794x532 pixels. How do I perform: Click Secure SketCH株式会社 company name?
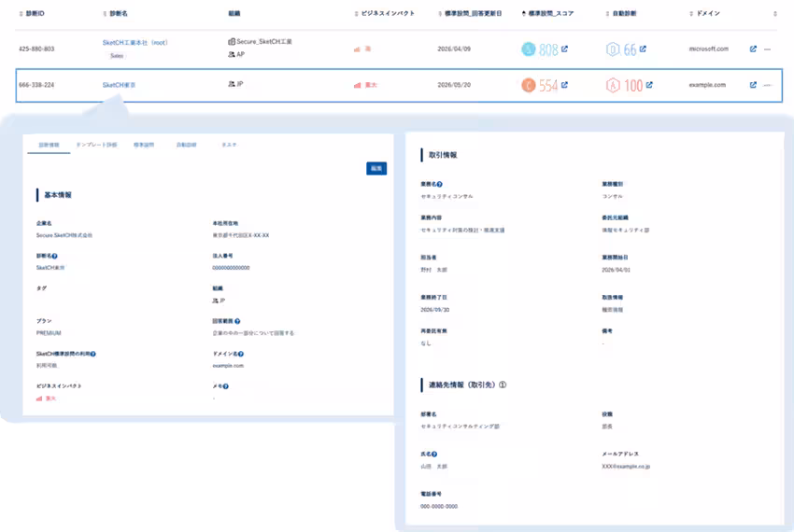coord(64,235)
